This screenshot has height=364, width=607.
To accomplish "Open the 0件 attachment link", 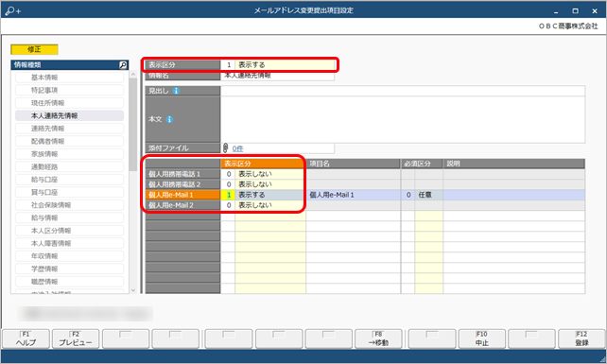I will click(237, 148).
